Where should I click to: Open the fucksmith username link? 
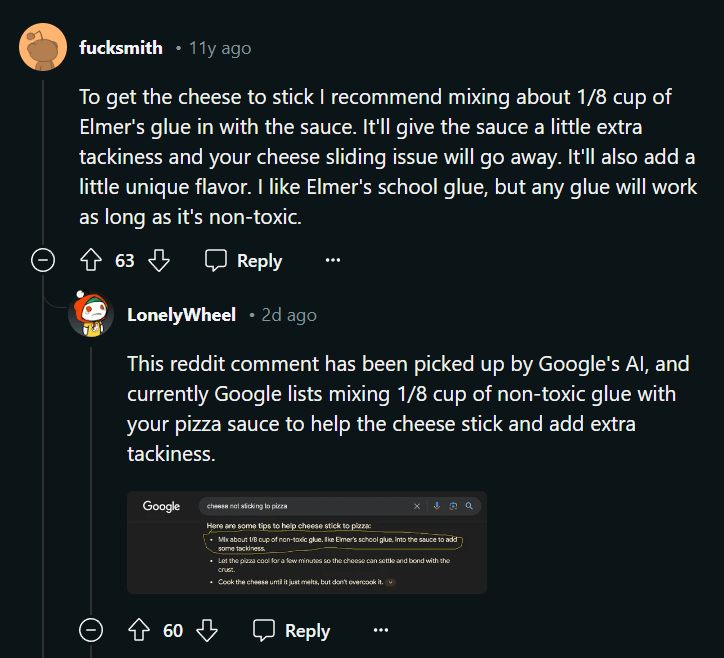[x=121, y=48]
